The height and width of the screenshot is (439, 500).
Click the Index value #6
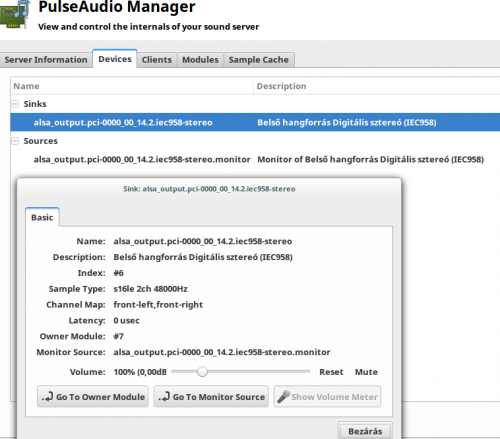coord(118,273)
